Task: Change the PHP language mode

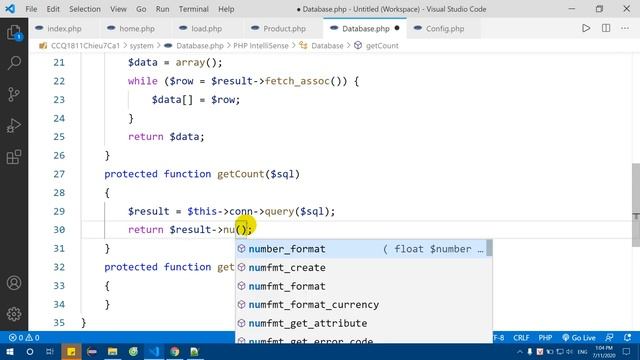Action: [545, 338]
